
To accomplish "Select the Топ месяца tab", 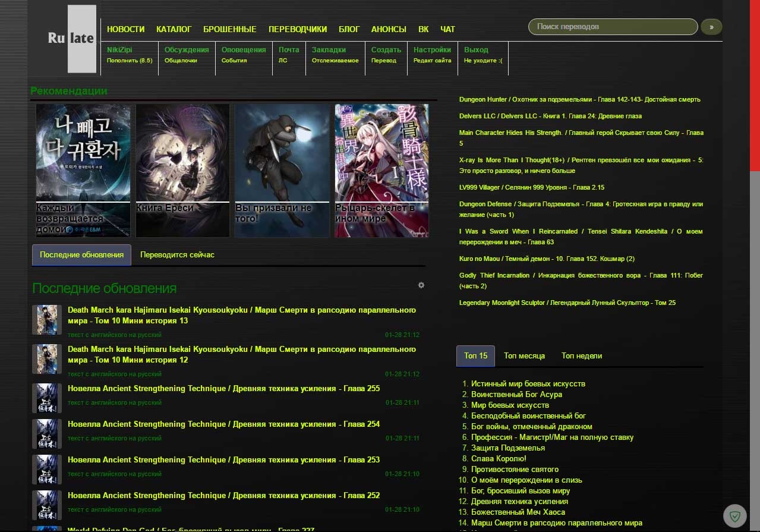I will pyautogui.click(x=524, y=355).
